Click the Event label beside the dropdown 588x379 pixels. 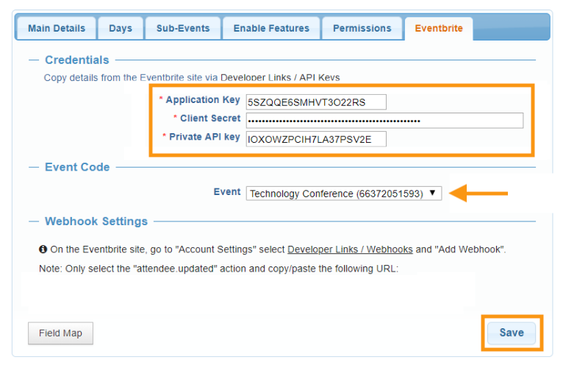pyautogui.click(x=227, y=191)
